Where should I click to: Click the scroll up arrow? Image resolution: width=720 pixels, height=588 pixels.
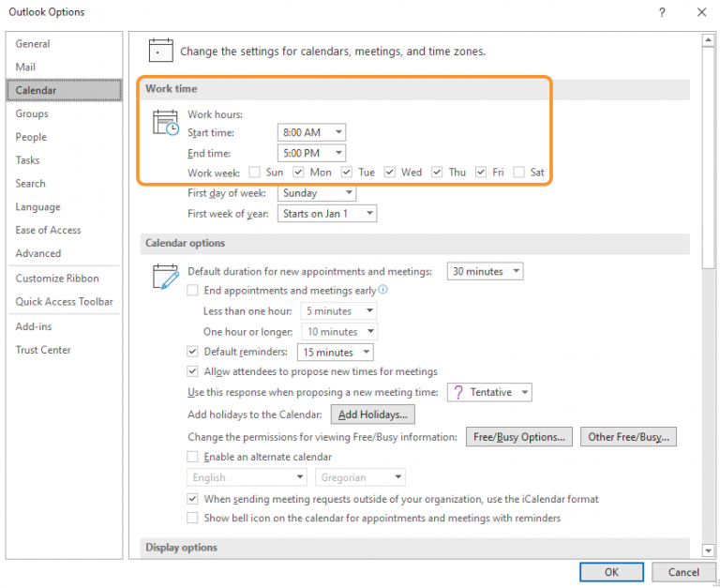[708, 40]
